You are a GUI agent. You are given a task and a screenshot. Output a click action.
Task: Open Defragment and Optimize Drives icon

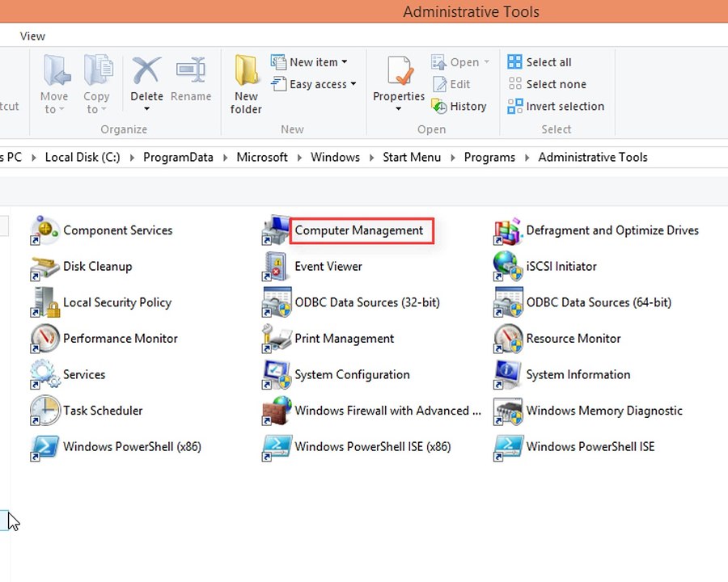tap(507, 230)
